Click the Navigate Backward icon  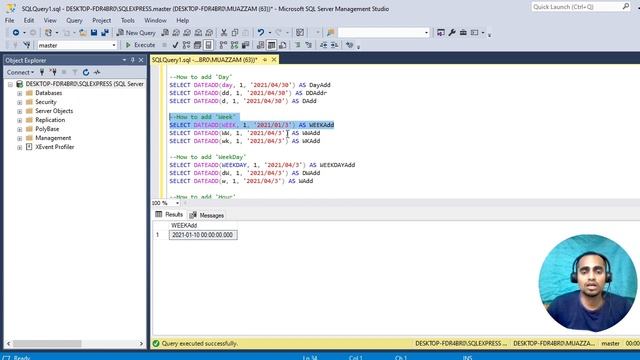pos(16,33)
